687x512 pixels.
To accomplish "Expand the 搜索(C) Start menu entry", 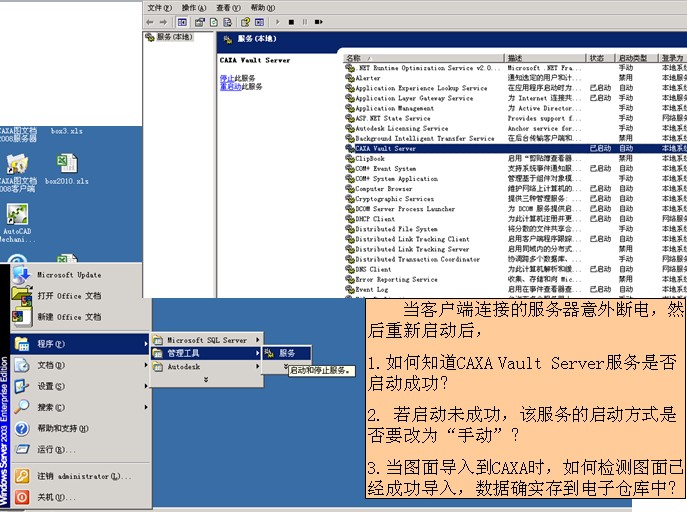I will coord(80,407).
